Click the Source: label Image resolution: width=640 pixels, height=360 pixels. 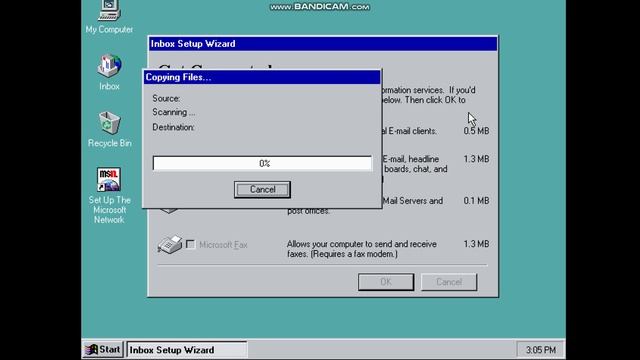tap(166, 98)
